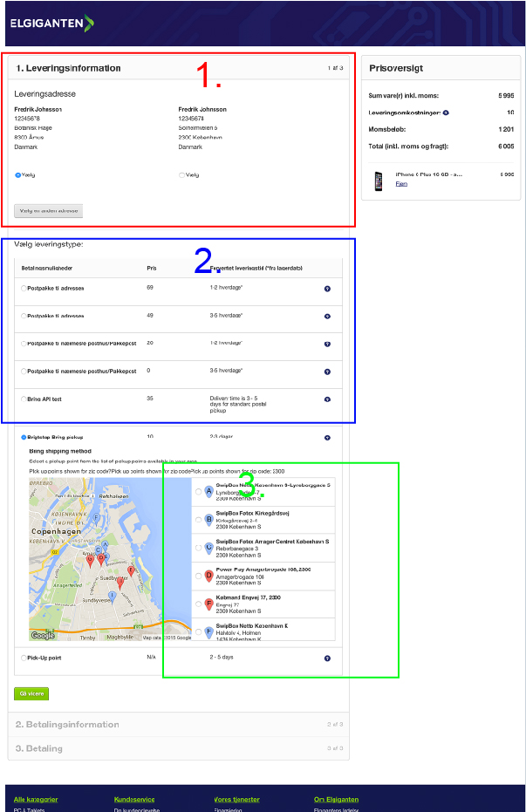Choose nærmeste posthus option priced 20
Screen dimensions: 526x812
(24, 344)
